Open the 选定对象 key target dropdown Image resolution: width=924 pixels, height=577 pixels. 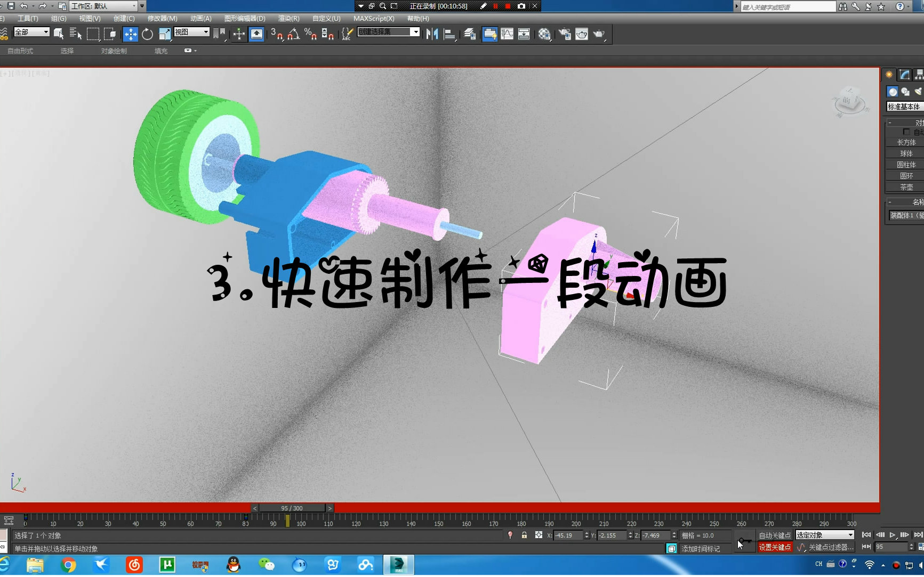(825, 535)
